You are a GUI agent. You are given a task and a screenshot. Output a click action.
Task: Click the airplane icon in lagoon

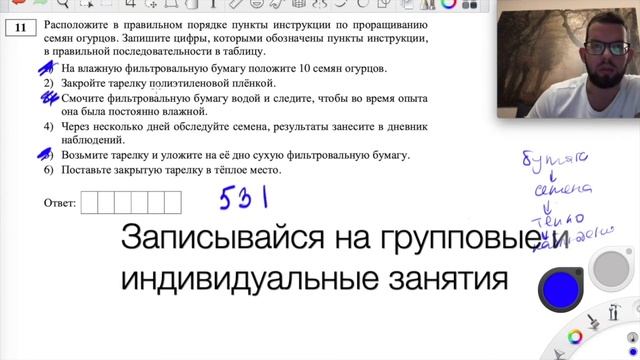point(558,354)
